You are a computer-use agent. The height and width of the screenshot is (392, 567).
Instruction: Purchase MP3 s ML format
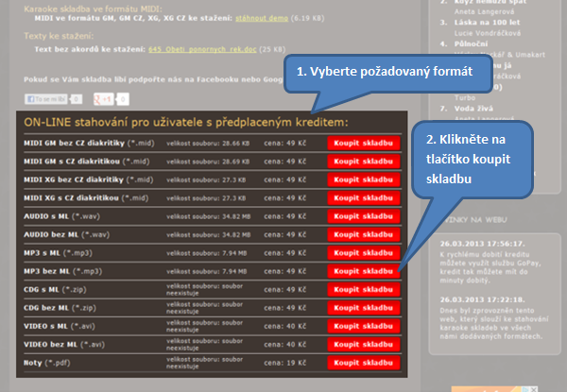tap(364, 253)
